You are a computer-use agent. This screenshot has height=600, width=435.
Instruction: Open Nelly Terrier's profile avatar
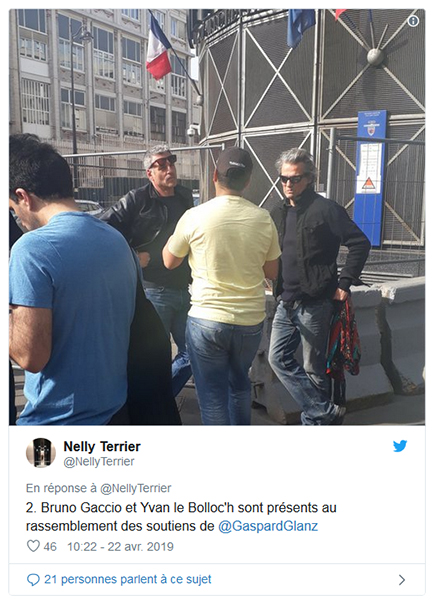click(41, 453)
